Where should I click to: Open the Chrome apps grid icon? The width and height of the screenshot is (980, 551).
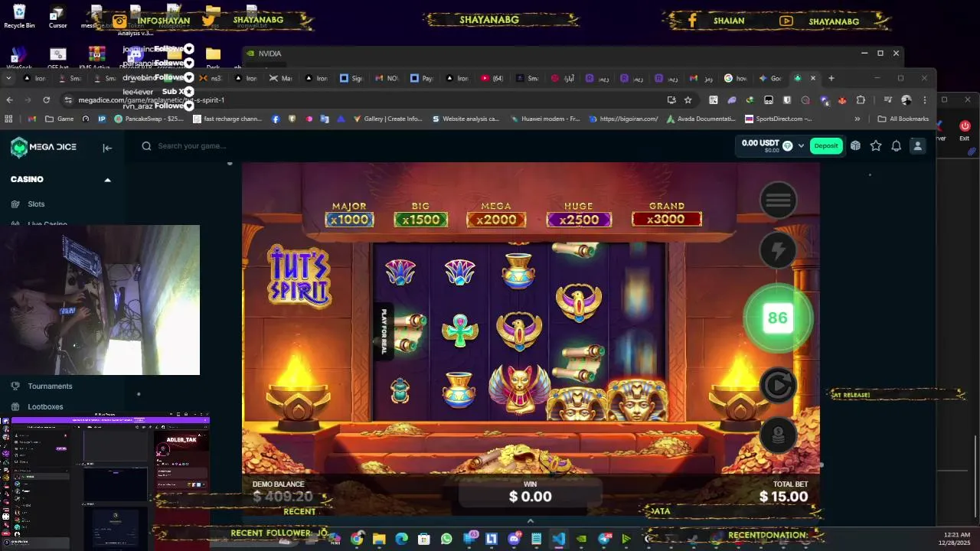pos(8,119)
